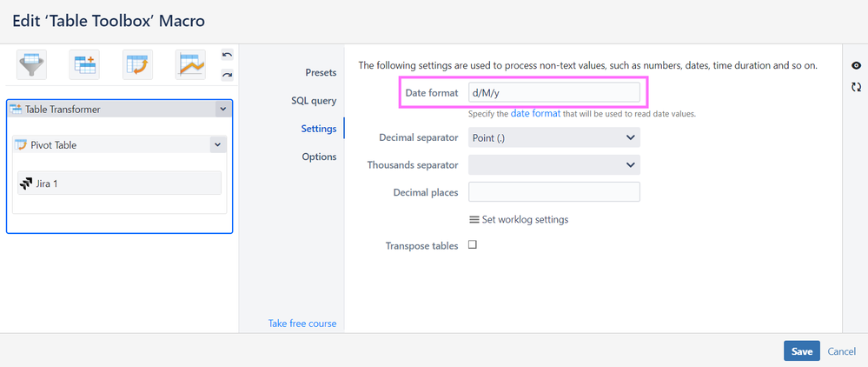Click the Pivot Table toolbar icon
Screen dimensions: 868x367
tap(137, 65)
